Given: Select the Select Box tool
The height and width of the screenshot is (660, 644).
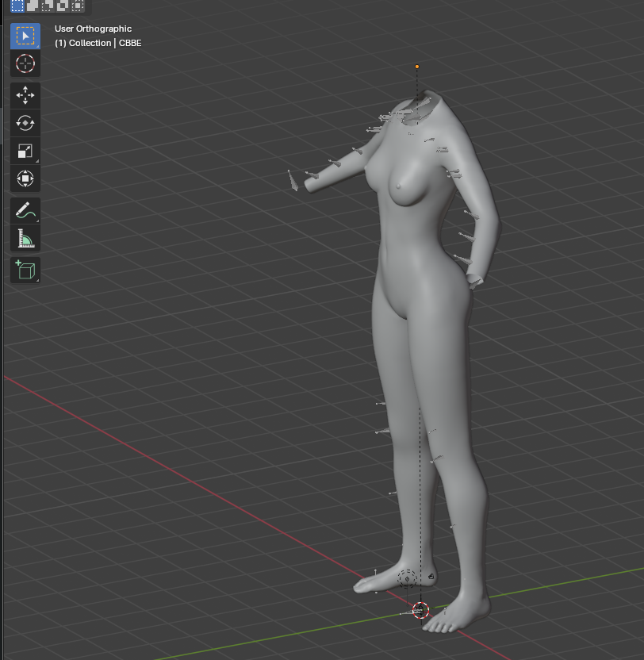Looking at the screenshot, I should pyautogui.click(x=25, y=36).
